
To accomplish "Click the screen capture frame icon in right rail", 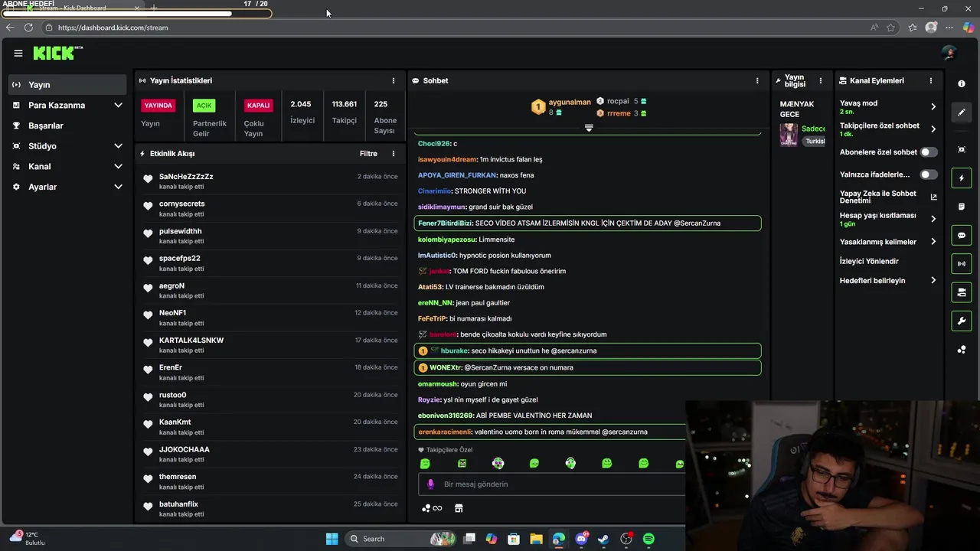I will coord(962,149).
